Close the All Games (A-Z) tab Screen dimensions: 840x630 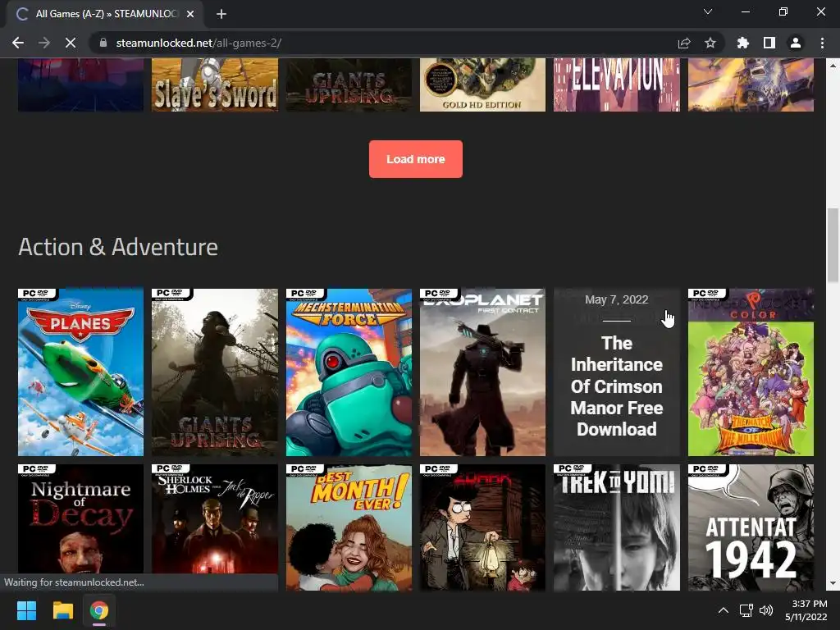point(190,14)
